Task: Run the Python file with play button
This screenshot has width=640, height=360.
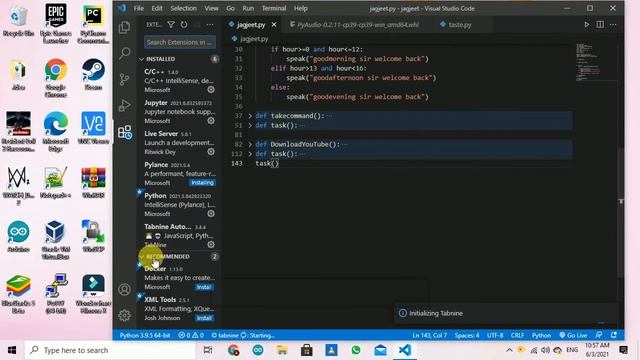Action: pyautogui.click(x=587, y=24)
